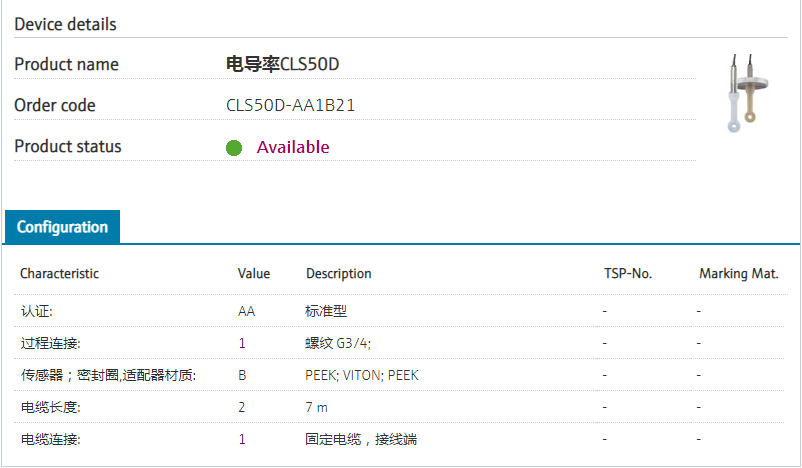Select the Configuration tab
This screenshot has width=802, height=468.
[x=62, y=227]
